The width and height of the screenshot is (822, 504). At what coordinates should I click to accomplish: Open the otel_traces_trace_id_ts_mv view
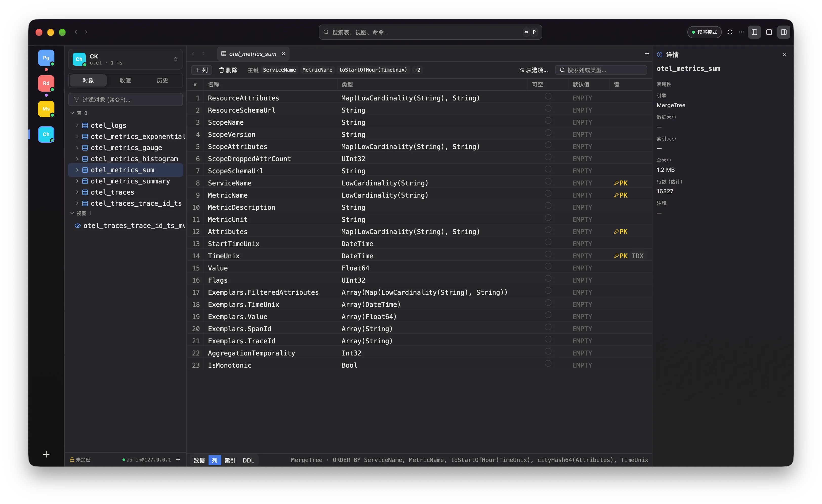(x=130, y=226)
